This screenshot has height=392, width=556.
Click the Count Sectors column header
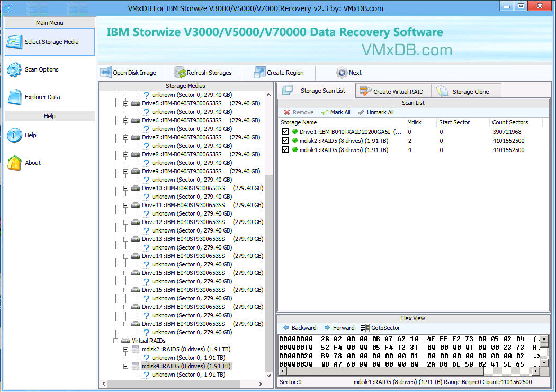click(x=516, y=122)
